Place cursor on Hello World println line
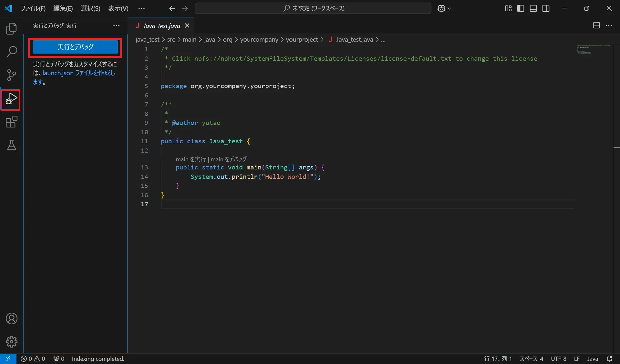 (x=255, y=177)
